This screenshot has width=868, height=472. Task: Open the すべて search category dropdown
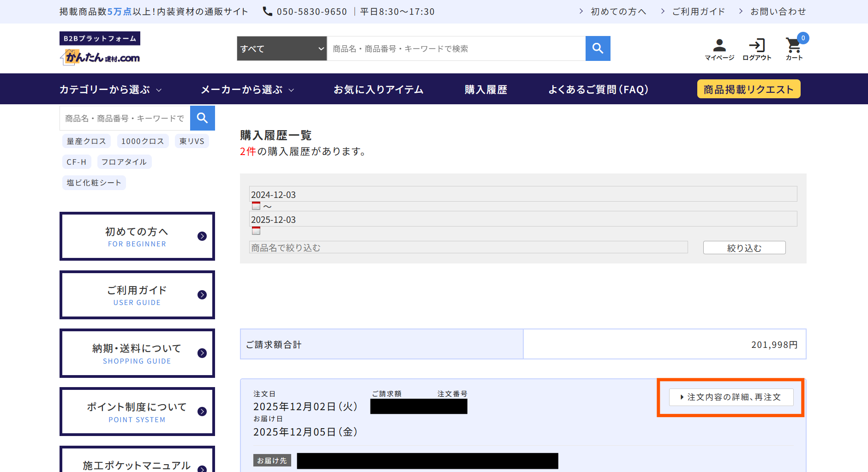pyautogui.click(x=281, y=48)
